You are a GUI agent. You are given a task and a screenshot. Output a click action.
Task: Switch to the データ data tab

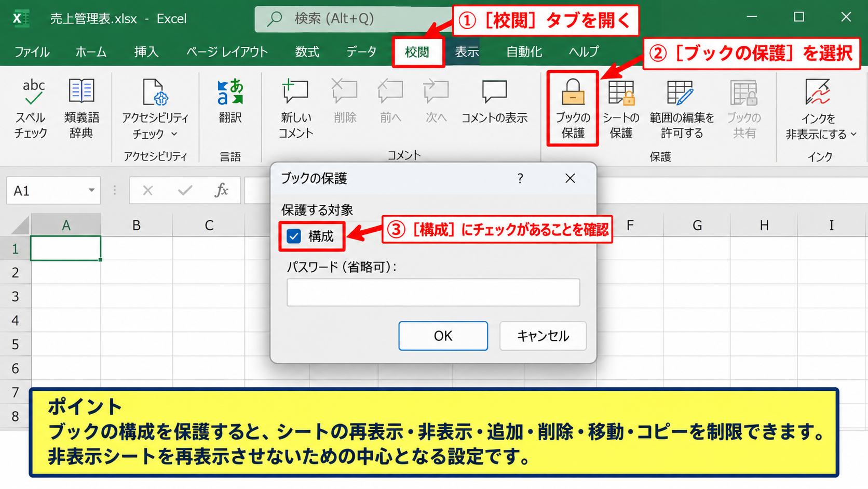361,52
